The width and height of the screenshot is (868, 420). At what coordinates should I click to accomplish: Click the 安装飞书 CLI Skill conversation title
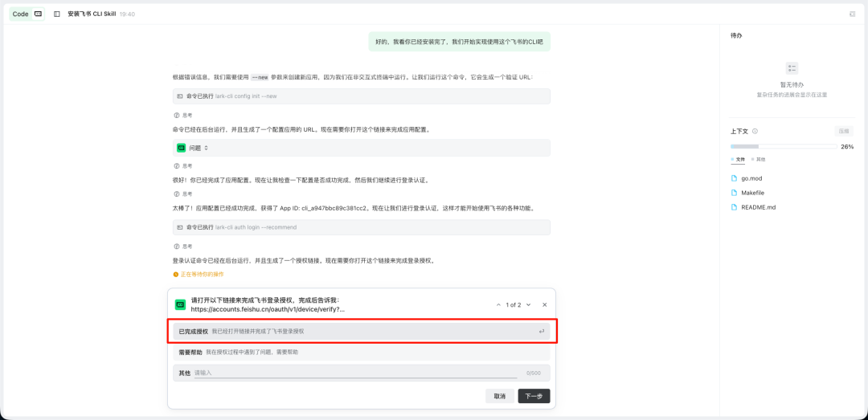[92, 14]
